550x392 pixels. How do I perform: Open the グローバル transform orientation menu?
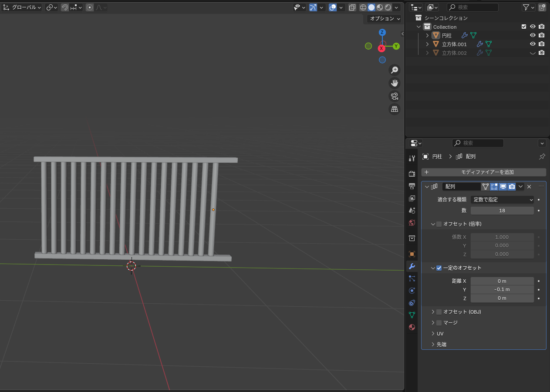(x=23, y=7)
